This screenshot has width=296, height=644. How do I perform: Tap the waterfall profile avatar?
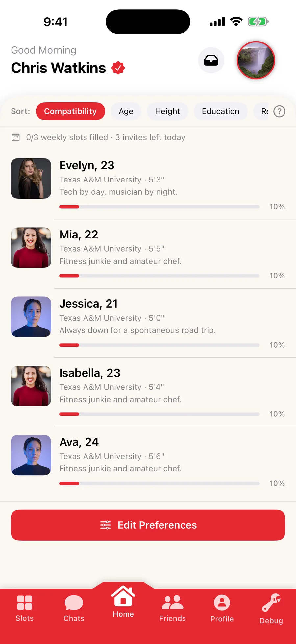click(256, 60)
